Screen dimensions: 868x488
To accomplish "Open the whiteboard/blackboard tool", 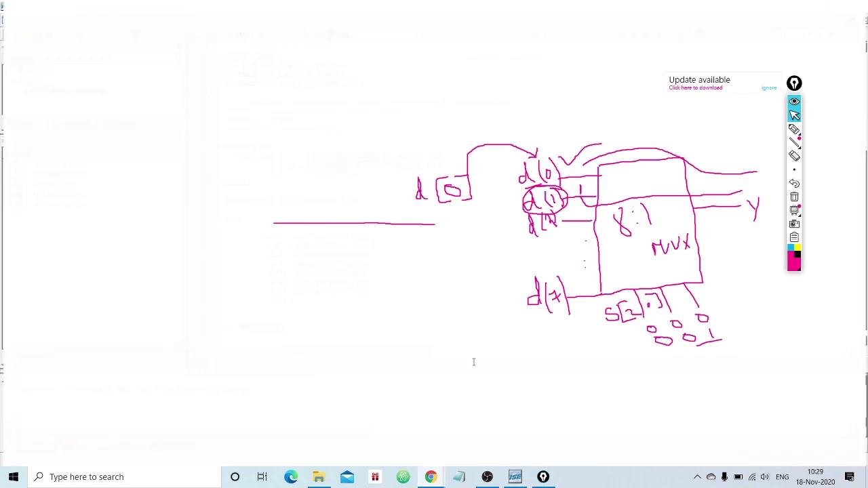I will click(794, 210).
